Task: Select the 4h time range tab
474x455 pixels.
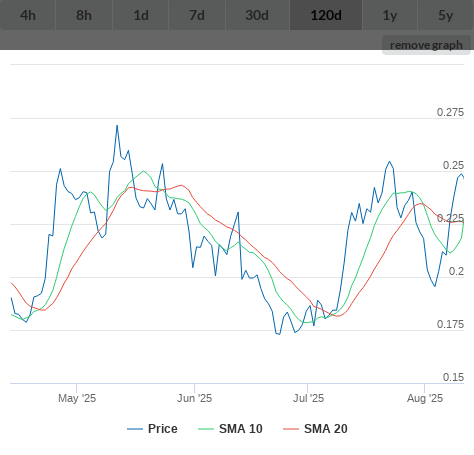Action: pyautogui.click(x=28, y=15)
